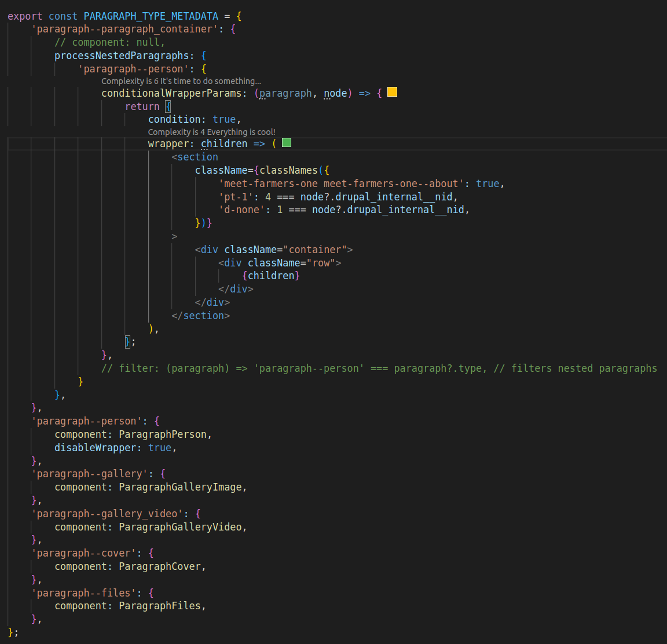Click className="row" div line
Viewport: 667px width, 644px height.
coord(280,263)
